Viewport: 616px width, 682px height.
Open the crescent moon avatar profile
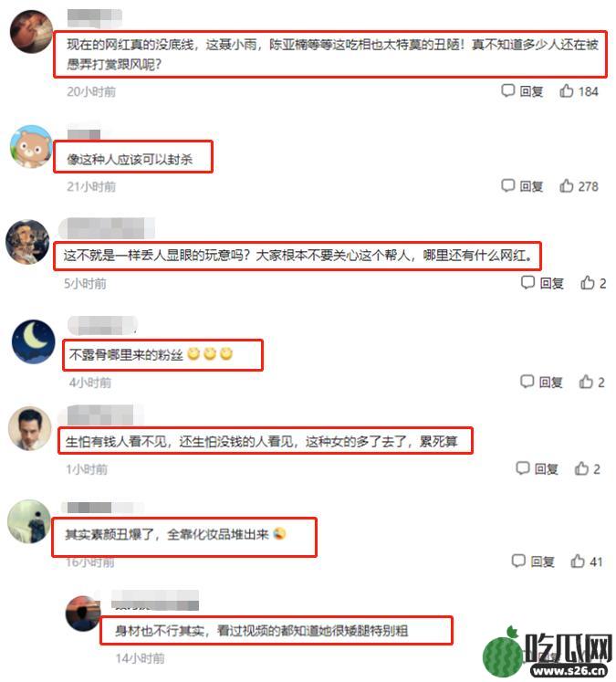[x=34, y=341]
